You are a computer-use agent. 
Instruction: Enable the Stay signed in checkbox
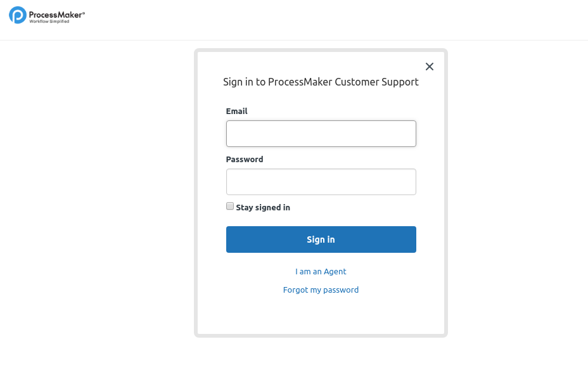[x=230, y=207]
